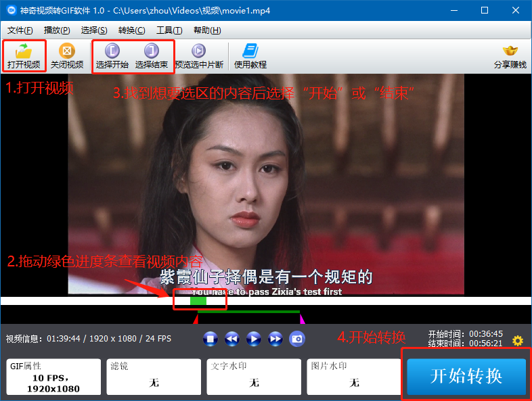Click the 分享赚钱 gold ingot icon
532x401 pixels.
[x=510, y=51]
